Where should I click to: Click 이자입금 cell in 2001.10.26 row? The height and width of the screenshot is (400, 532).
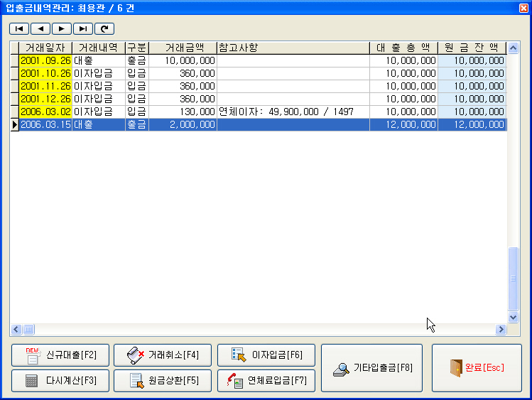tap(99, 74)
